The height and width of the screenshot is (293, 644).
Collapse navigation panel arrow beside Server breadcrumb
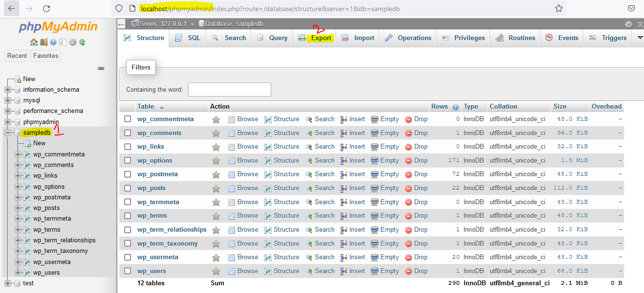[121, 24]
